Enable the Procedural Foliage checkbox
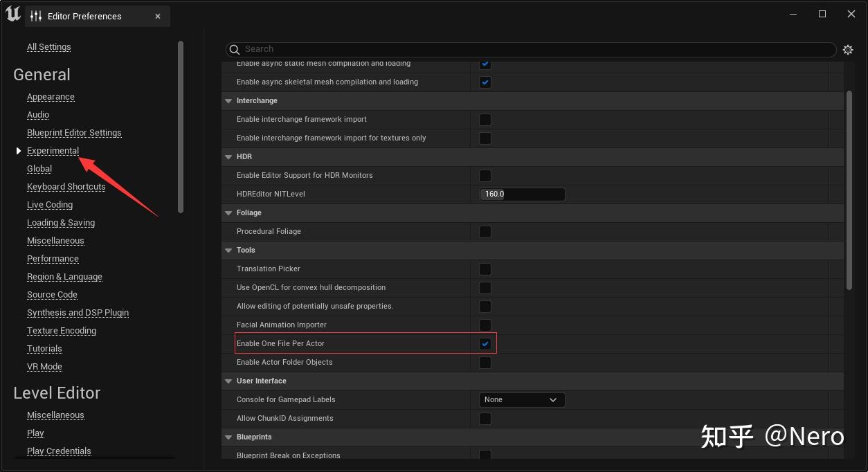The width and height of the screenshot is (868, 472). click(485, 232)
